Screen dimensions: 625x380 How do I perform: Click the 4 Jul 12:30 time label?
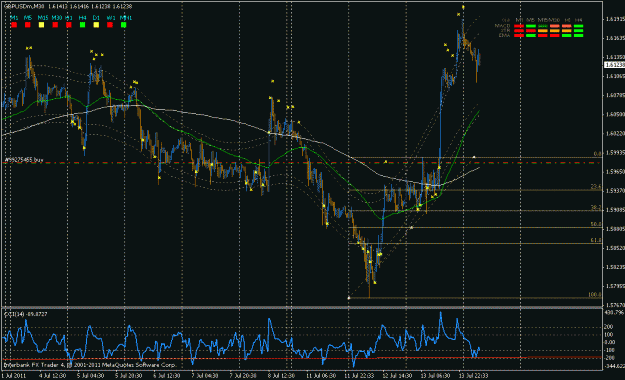pyautogui.click(x=52, y=376)
